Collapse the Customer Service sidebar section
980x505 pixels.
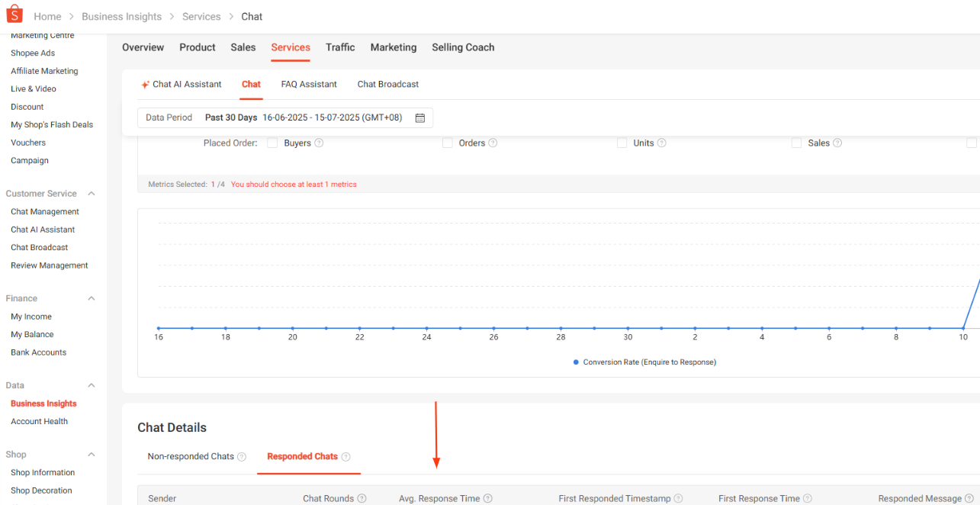92,194
